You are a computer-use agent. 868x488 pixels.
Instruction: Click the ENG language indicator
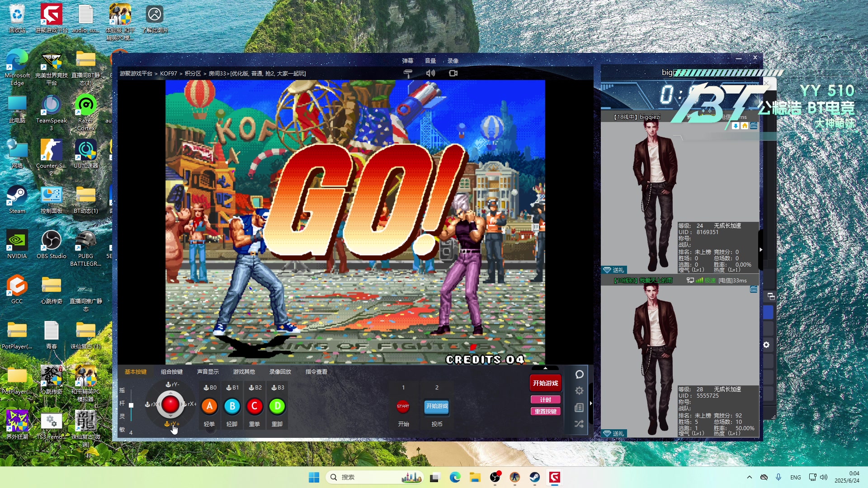(795, 477)
